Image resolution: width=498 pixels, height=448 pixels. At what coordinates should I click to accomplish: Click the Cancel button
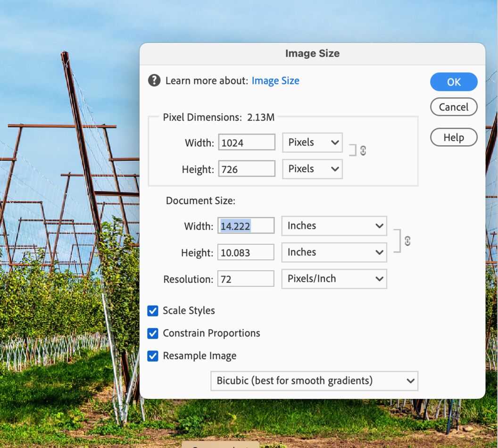(x=453, y=107)
